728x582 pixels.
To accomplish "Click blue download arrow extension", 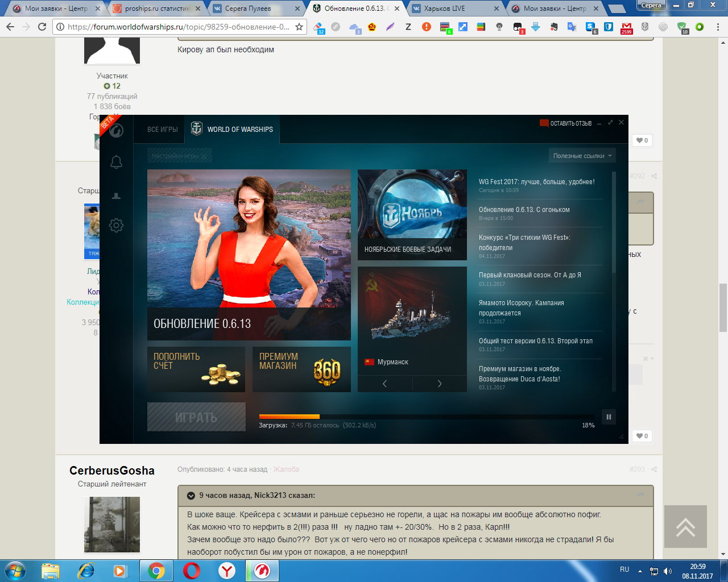I will pyautogui.click(x=536, y=27).
